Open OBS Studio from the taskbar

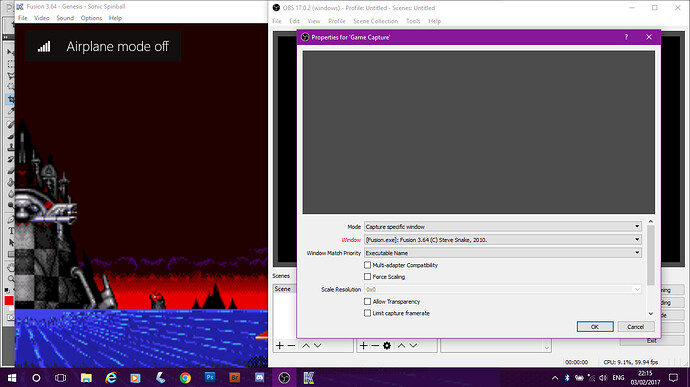pos(284,378)
